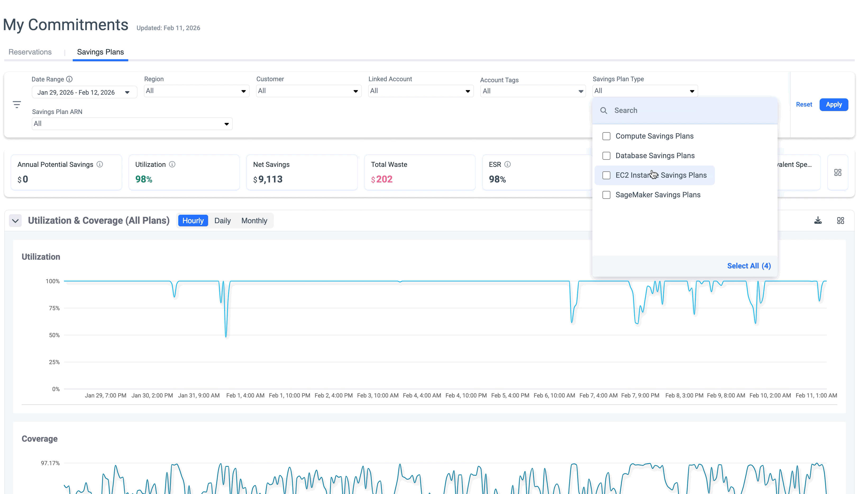Download the Utilization & Coverage chart

(x=818, y=221)
